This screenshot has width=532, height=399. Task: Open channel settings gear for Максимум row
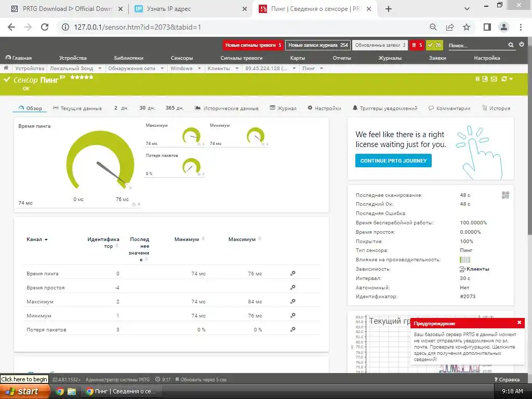293,301
